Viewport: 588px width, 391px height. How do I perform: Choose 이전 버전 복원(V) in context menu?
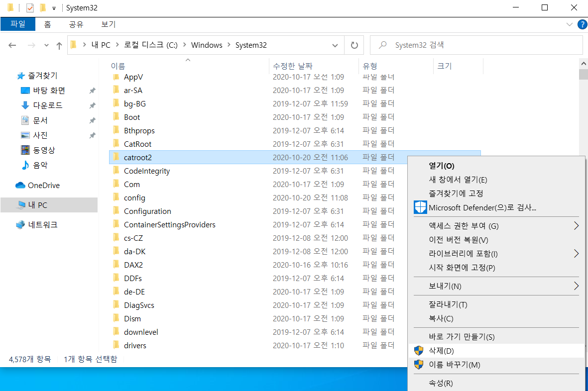coord(496,240)
